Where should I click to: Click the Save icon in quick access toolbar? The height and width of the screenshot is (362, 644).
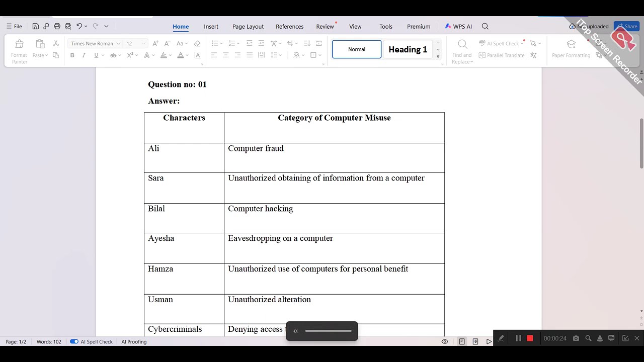pos(36,26)
